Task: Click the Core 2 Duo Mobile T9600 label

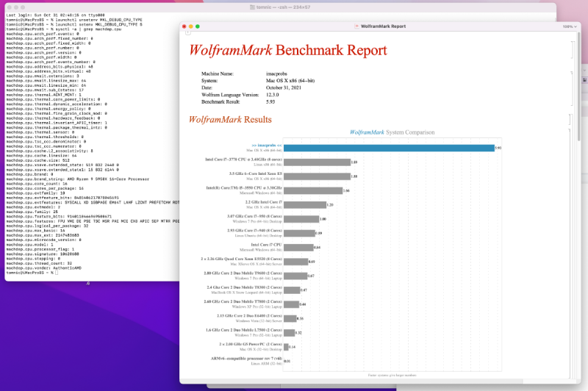Action: (243, 273)
